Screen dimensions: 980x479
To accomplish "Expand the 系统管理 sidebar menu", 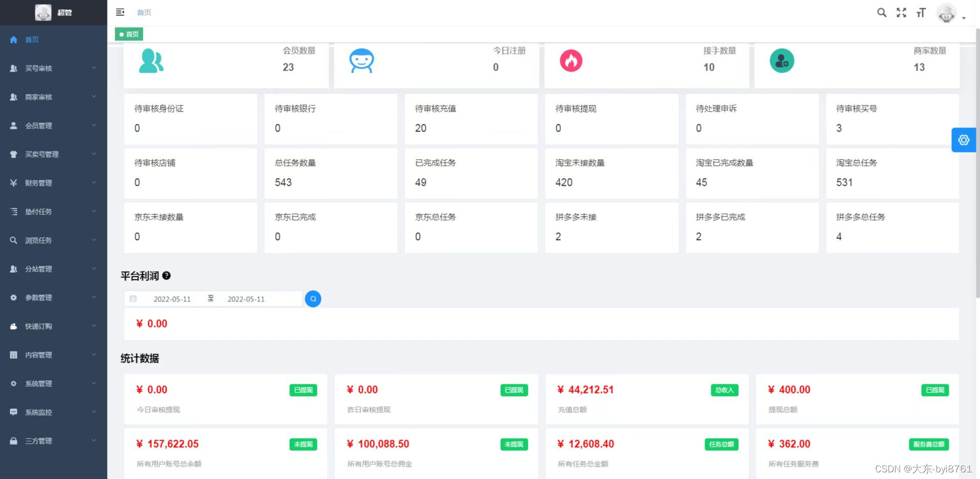I will 38,383.
